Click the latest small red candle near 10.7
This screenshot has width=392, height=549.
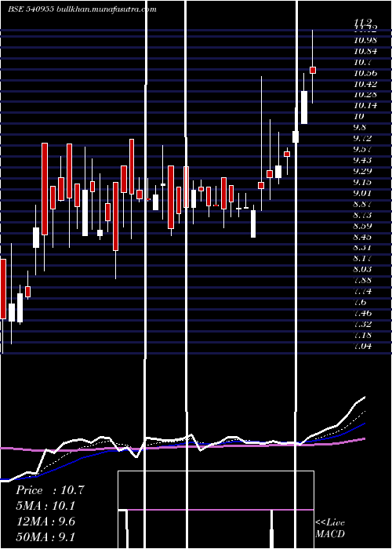click(x=313, y=70)
